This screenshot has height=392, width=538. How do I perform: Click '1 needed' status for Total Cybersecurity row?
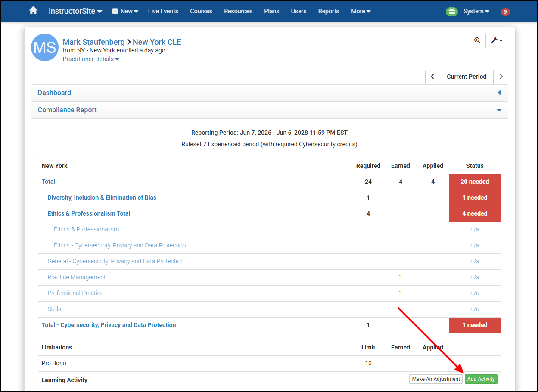point(475,325)
